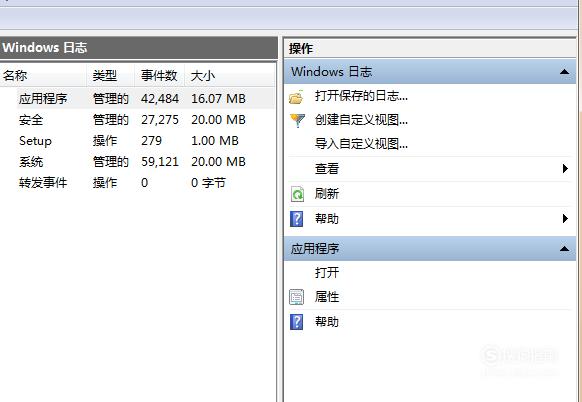Screen dimensions: 582x402
Task: Click the 刷新 action
Action: click(327, 194)
